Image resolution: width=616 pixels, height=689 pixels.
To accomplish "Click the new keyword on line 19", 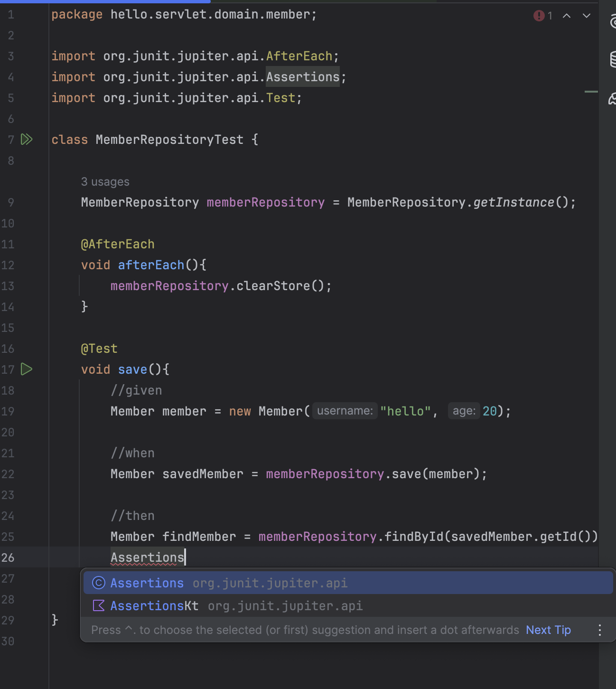I will point(240,411).
